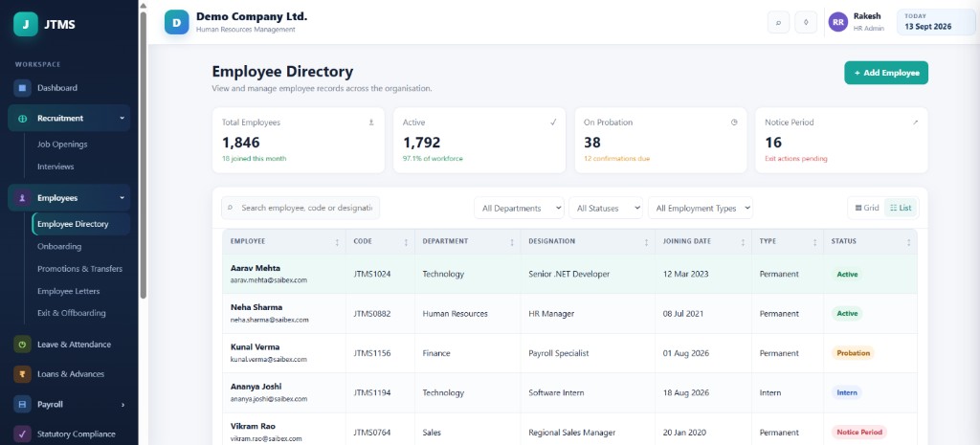Image resolution: width=980 pixels, height=445 pixels.
Task: Click the Add Employee button
Action: pos(886,73)
